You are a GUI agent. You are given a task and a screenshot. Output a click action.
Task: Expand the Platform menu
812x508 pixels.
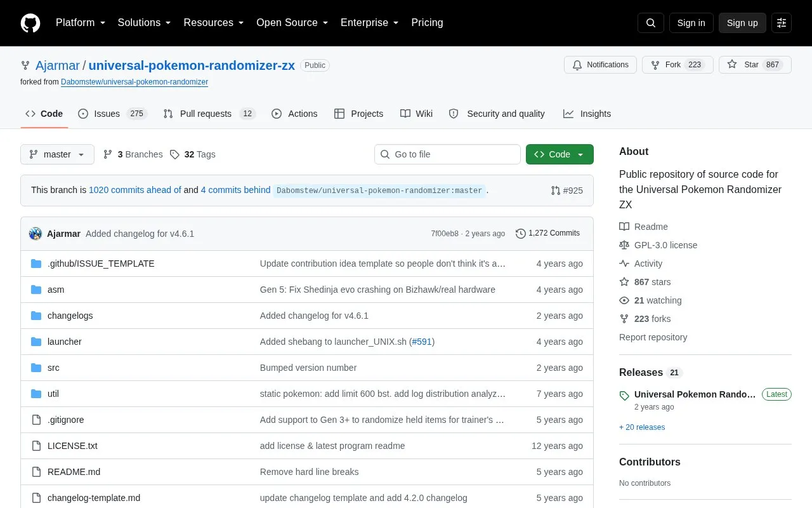point(81,23)
